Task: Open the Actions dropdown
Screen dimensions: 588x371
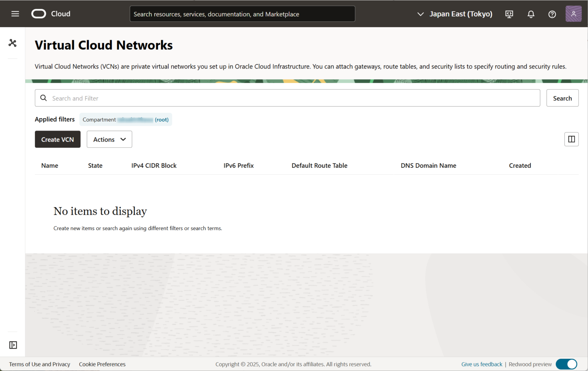Action: click(x=109, y=139)
